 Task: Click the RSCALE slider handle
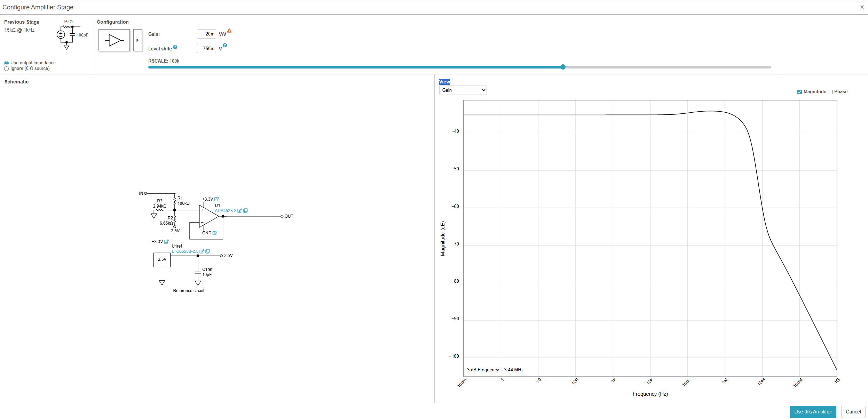[x=563, y=67]
